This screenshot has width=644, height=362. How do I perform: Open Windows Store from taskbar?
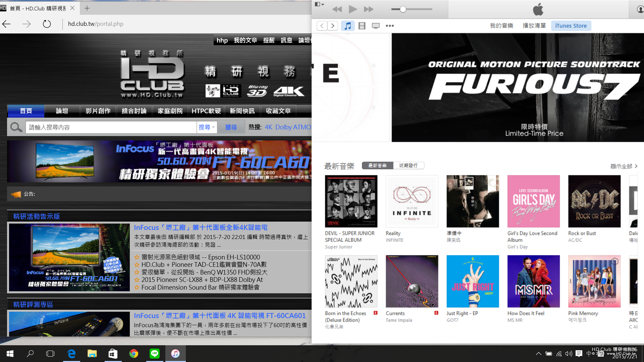(x=113, y=354)
